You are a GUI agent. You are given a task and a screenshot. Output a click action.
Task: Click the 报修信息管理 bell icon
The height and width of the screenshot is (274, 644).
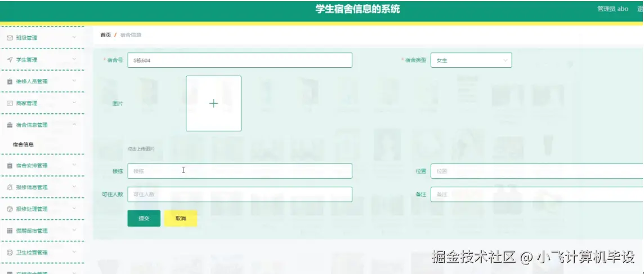click(x=10, y=187)
